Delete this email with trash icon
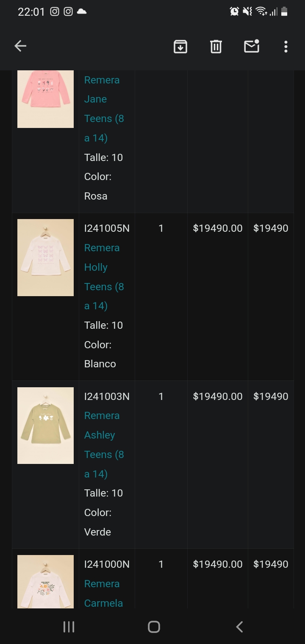This screenshot has width=305, height=644. (x=216, y=46)
